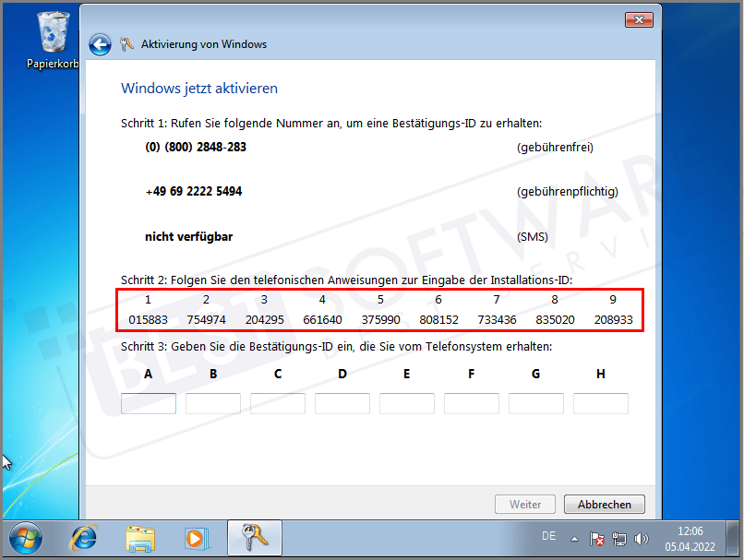The image size is (744, 560).
Task: Click the Weiter button
Action: click(524, 504)
